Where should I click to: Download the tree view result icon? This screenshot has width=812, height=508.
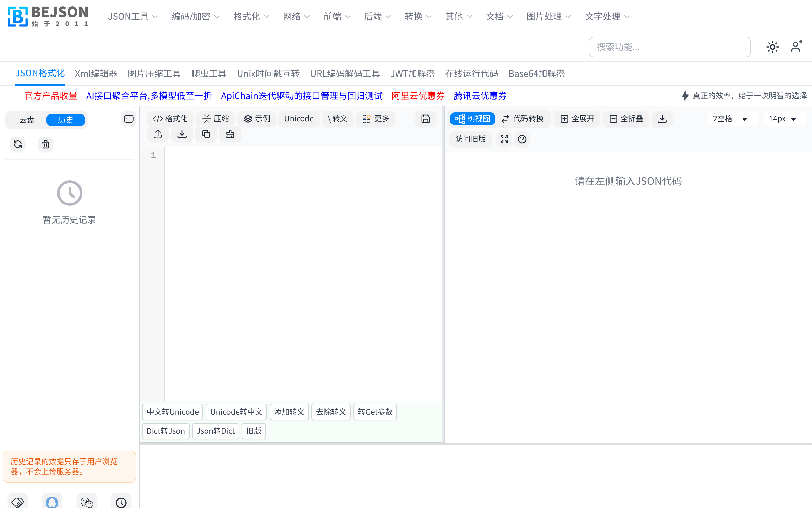662,119
